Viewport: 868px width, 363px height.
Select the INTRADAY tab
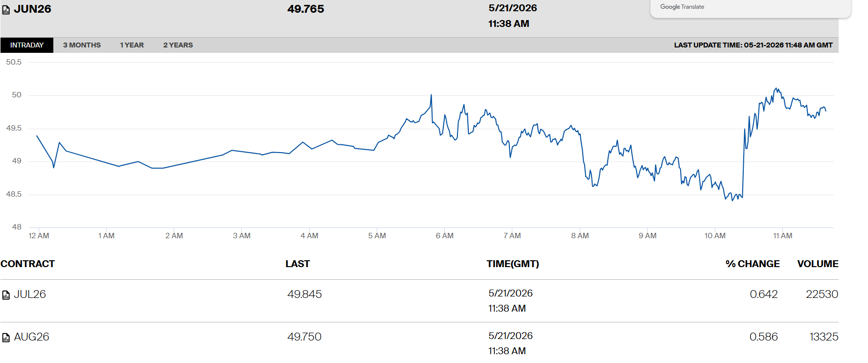(27, 45)
